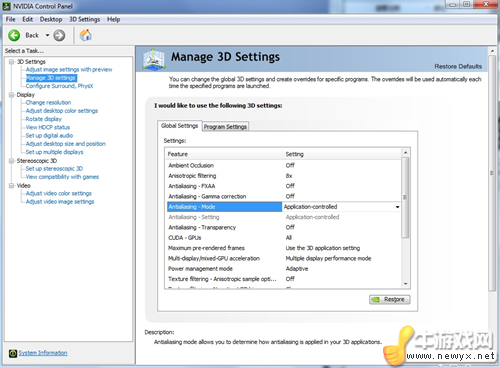Image resolution: width=500 pixels, height=368 pixels.
Task: Open the Back history dropdown arrow
Action: tap(47, 35)
